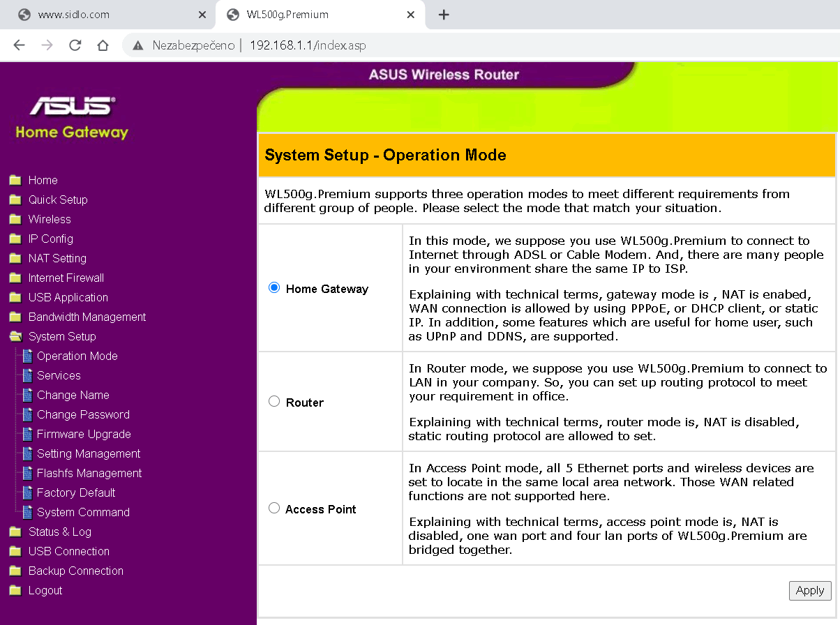Click the page icon next to Firmware Upgrade

pyautogui.click(x=27, y=434)
